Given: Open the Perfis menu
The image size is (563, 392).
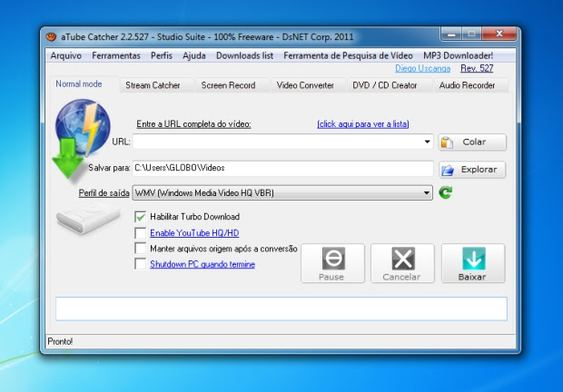Looking at the screenshot, I should (162, 55).
